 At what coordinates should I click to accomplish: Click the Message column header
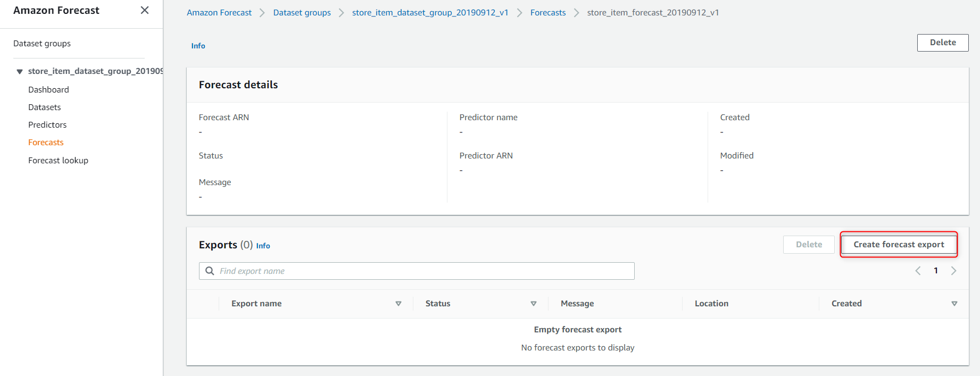(577, 303)
